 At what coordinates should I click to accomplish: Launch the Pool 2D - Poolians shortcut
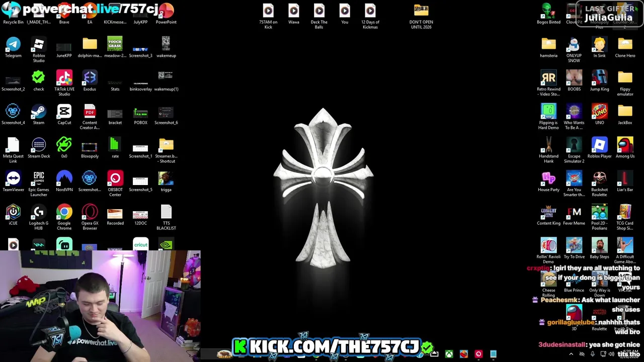pos(599,217)
